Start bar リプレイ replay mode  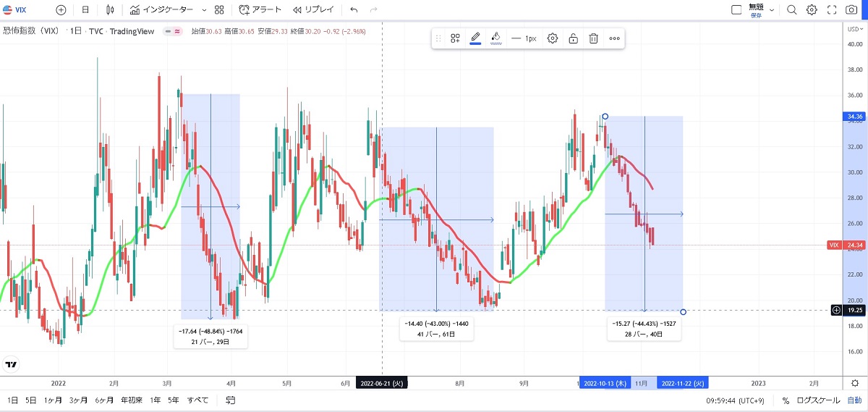313,10
